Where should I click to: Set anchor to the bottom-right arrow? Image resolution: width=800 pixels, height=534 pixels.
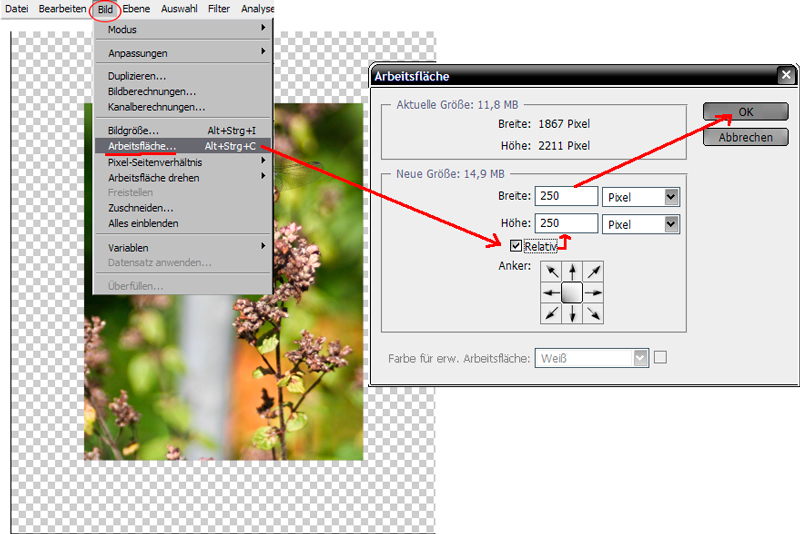point(593,314)
